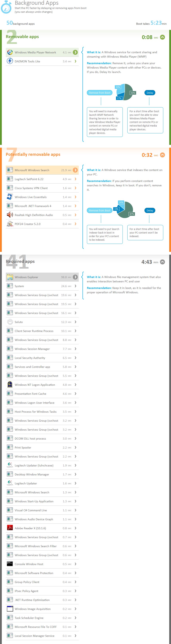Click the 53% slice of WMP pie chart
The width and height of the screenshot is (171, 644).
(x=129, y=92)
